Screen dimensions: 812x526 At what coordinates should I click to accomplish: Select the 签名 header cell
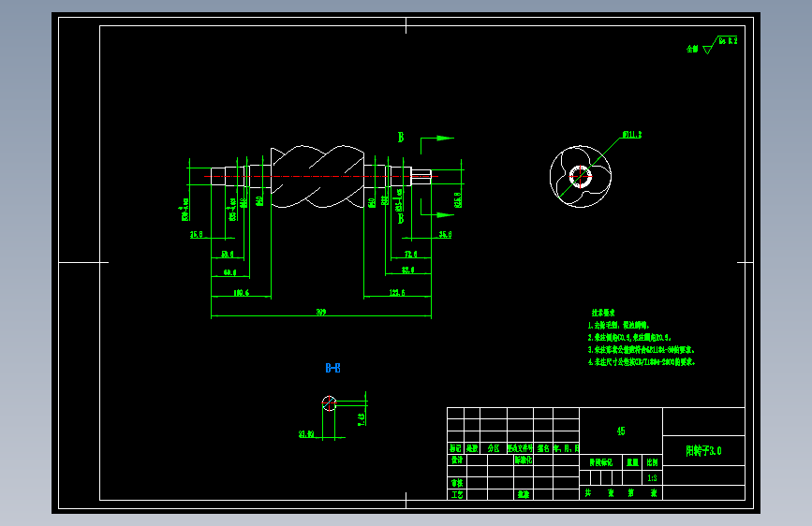[543, 448]
